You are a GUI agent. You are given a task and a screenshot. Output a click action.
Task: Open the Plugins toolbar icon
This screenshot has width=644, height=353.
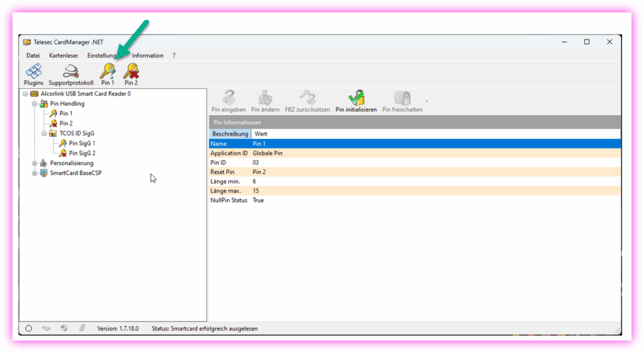(x=33, y=71)
